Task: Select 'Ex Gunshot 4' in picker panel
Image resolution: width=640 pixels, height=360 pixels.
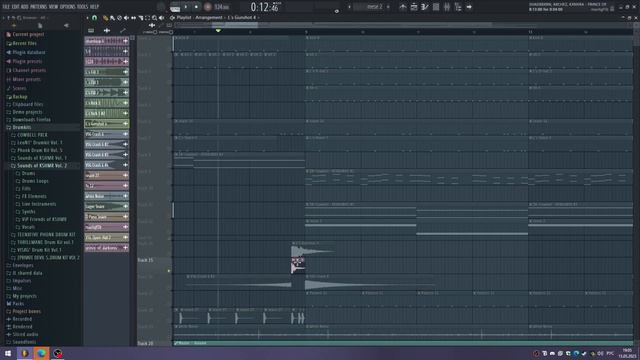Action: [x=107, y=124]
